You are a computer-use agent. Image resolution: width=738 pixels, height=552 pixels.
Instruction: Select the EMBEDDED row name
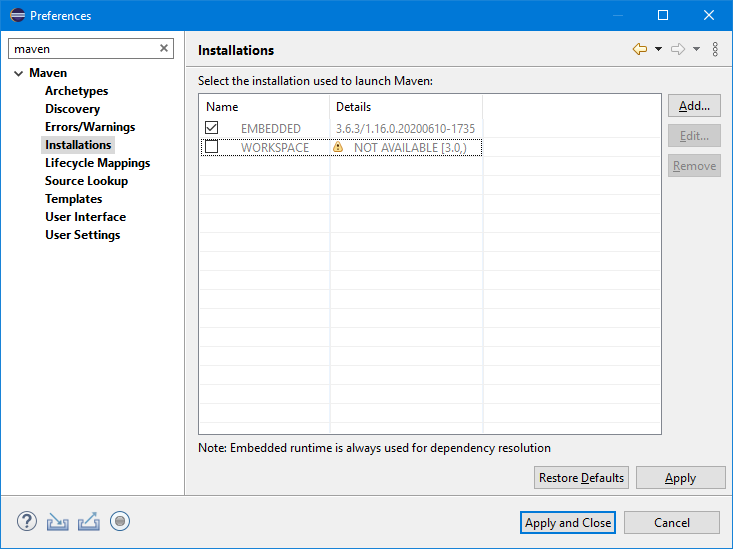point(273,129)
